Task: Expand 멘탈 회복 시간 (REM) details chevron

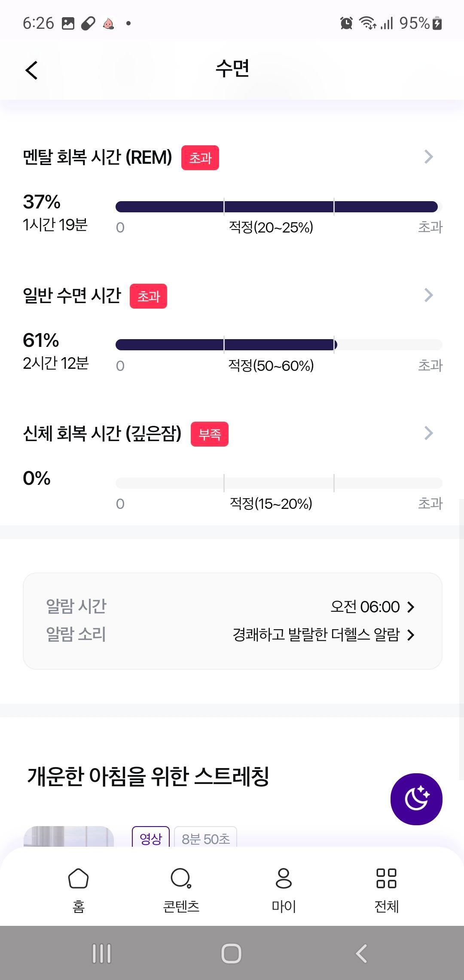Action: pos(428,157)
